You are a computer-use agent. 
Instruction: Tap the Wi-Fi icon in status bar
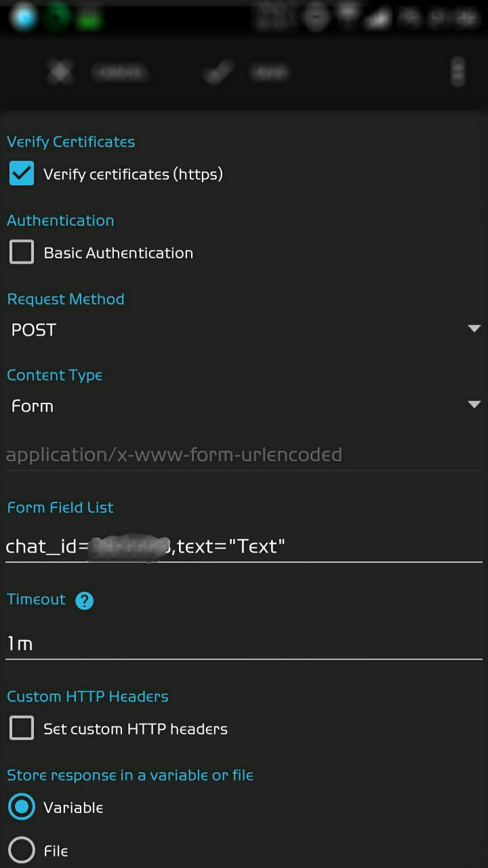(x=348, y=18)
